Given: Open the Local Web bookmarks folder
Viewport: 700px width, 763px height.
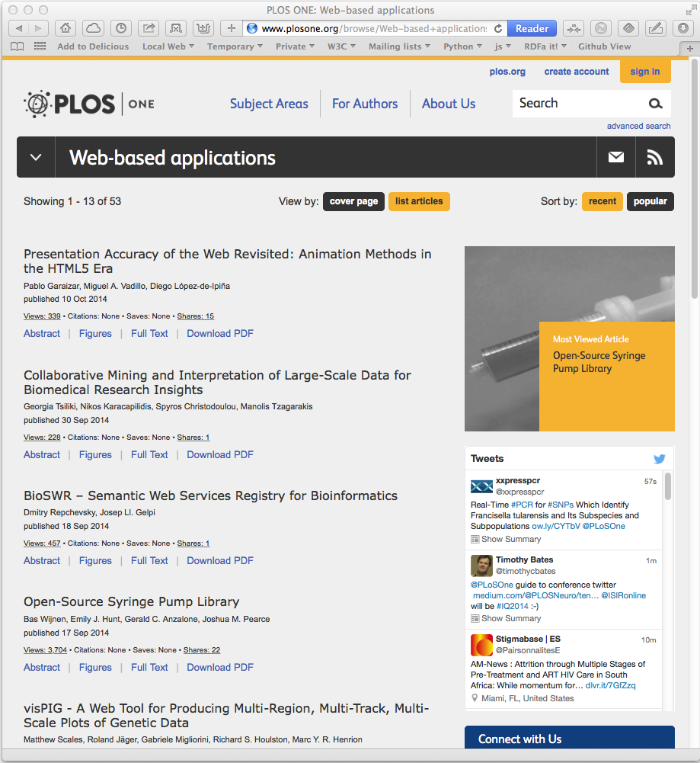Looking at the screenshot, I should pos(168,46).
